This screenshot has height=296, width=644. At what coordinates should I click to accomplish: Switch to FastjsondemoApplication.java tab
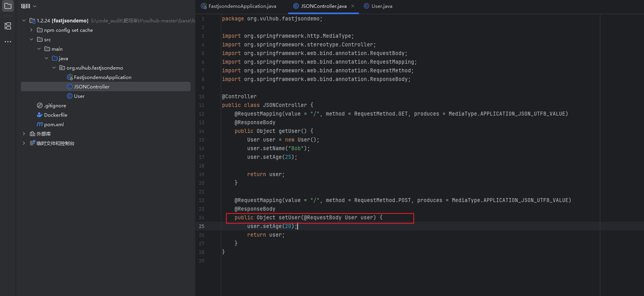pyautogui.click(x=239, y=6)
